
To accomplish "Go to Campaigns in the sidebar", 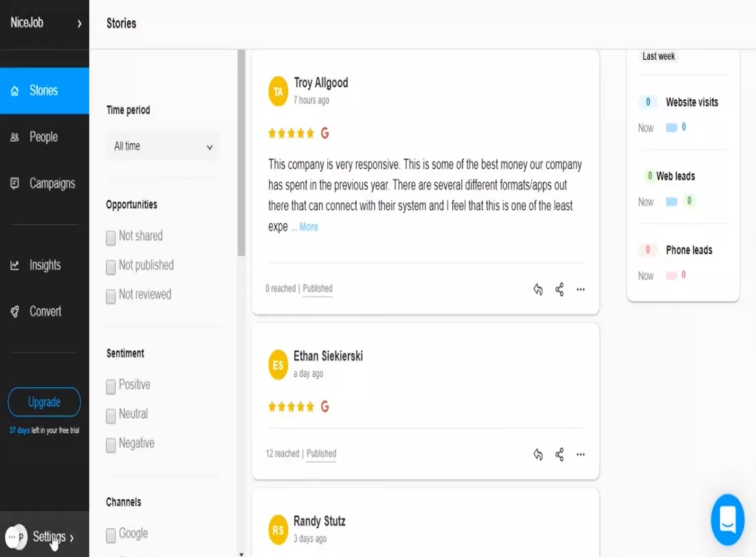I will (x=52, y=184).
